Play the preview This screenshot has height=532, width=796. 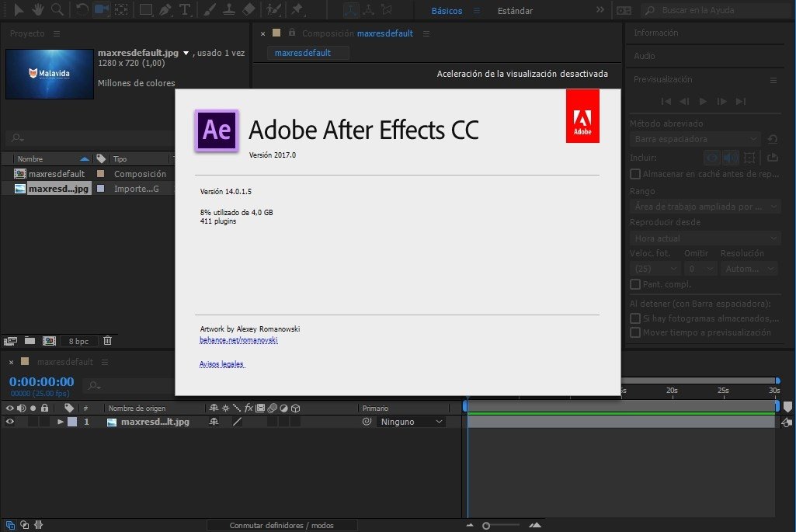coord(703,102)
